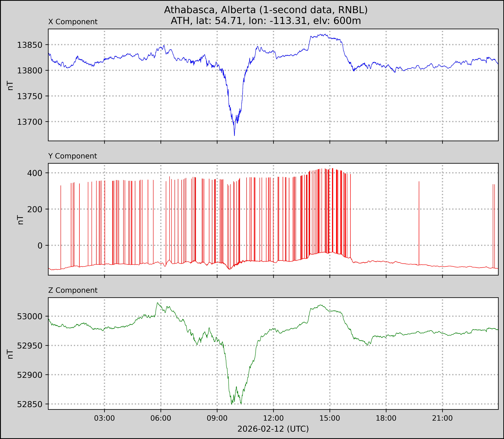Click the 18:00 time axis label

click(386, 418)
